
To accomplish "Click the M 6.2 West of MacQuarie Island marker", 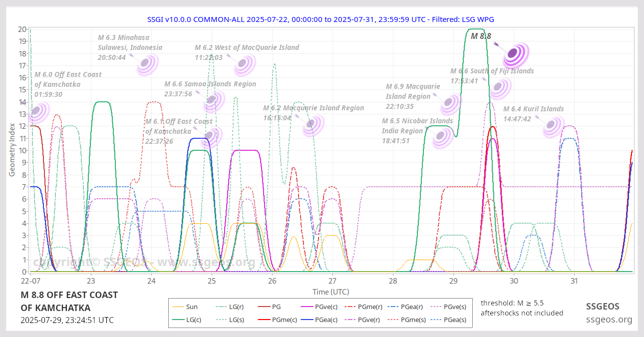I will [245, 64].
